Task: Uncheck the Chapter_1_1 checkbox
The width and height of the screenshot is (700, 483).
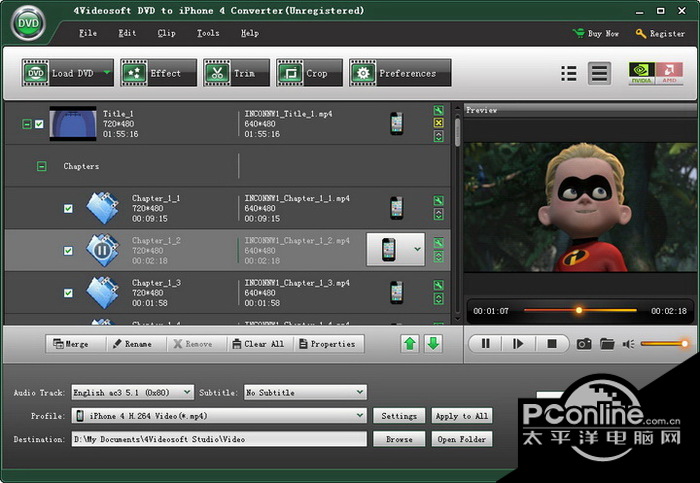Action: point(68,208)
